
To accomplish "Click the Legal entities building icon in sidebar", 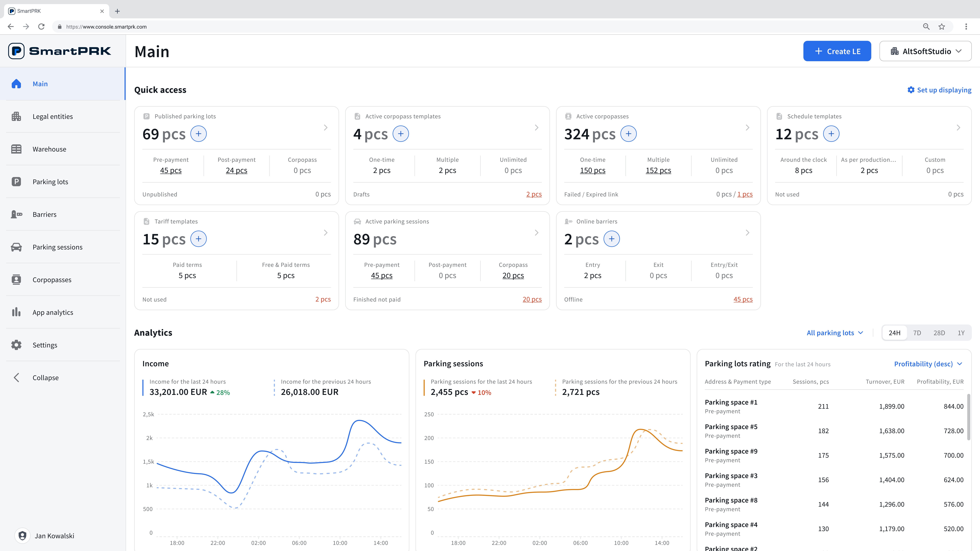I will pyautogui.click(x=16, y=116).
